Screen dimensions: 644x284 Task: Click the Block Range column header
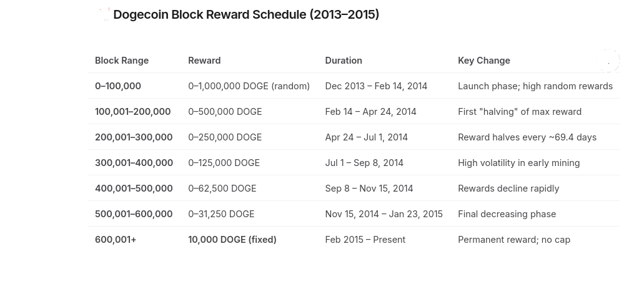[x=122, y=61]
